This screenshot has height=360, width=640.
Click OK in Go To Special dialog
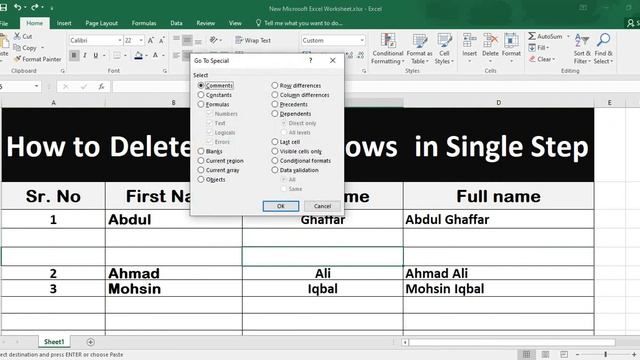[x=281, y=206]
